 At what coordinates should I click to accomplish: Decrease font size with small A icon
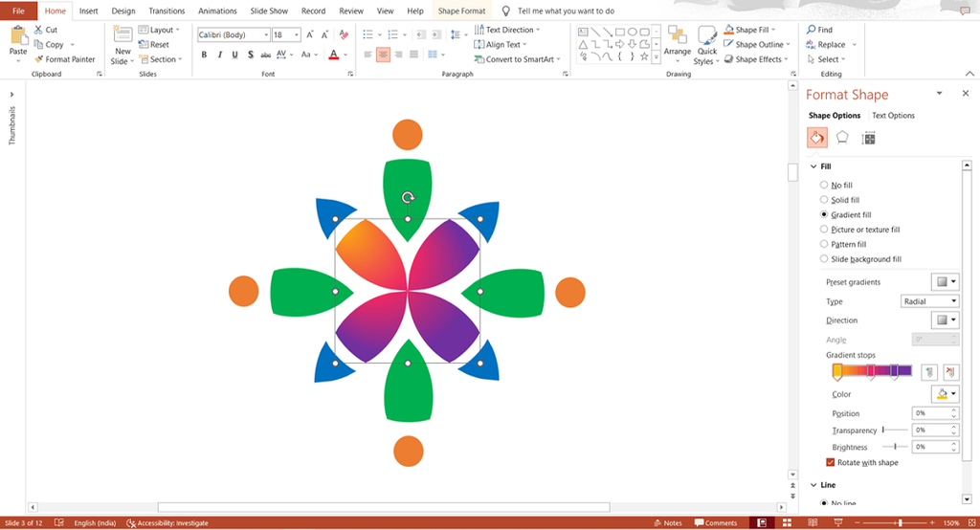coord(325,35)
